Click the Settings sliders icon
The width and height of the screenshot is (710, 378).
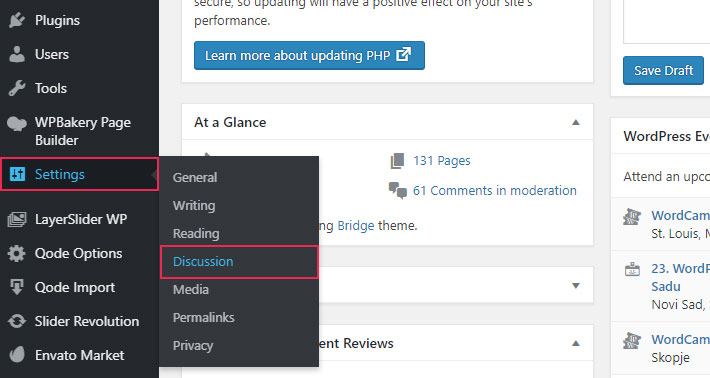[17, 174]
